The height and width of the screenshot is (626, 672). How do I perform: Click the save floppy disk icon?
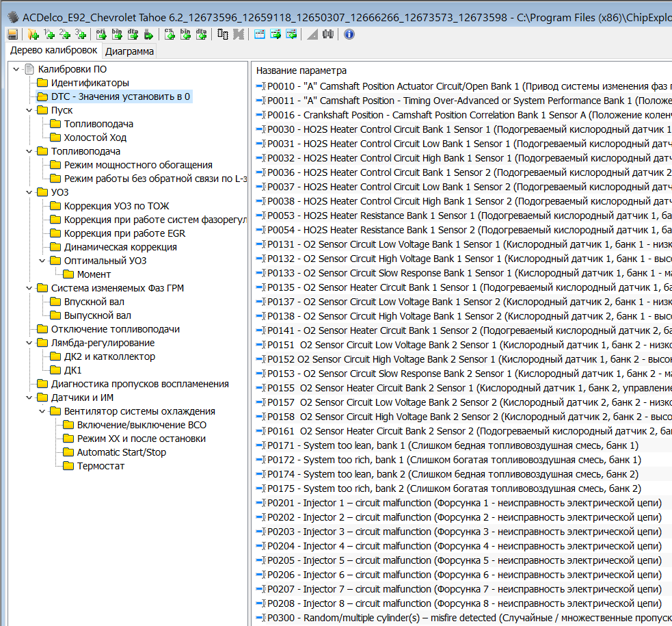12,34
